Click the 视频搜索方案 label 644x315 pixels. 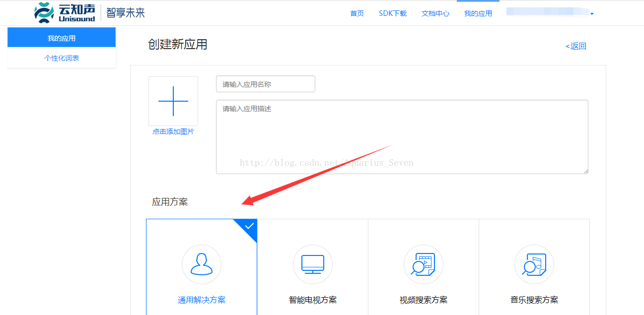pyautogui.click(x=424, y=300)
